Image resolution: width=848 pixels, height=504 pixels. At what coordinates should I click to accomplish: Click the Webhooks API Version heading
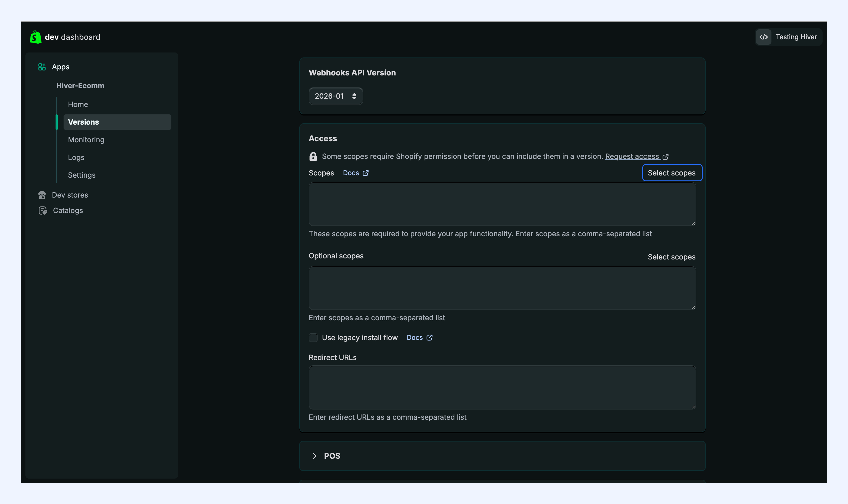tap(352, 73)
